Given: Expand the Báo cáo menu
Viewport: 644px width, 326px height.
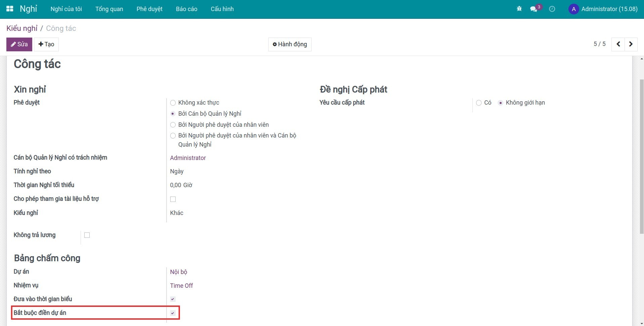Looking at the screenshot, I should tap(186, 9).
